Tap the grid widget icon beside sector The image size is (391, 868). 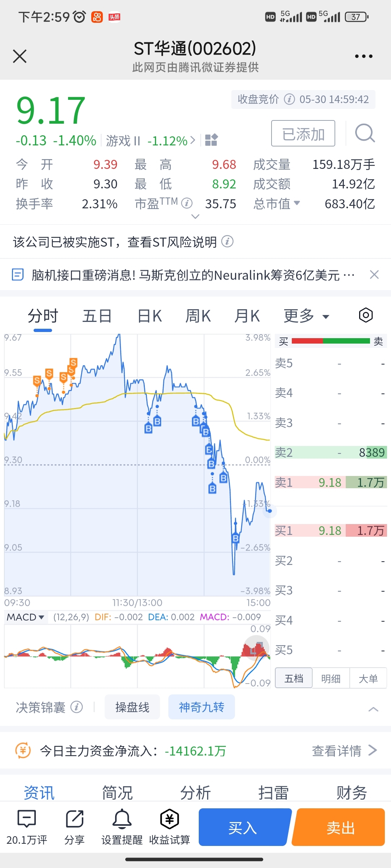[x=211, y=140]
